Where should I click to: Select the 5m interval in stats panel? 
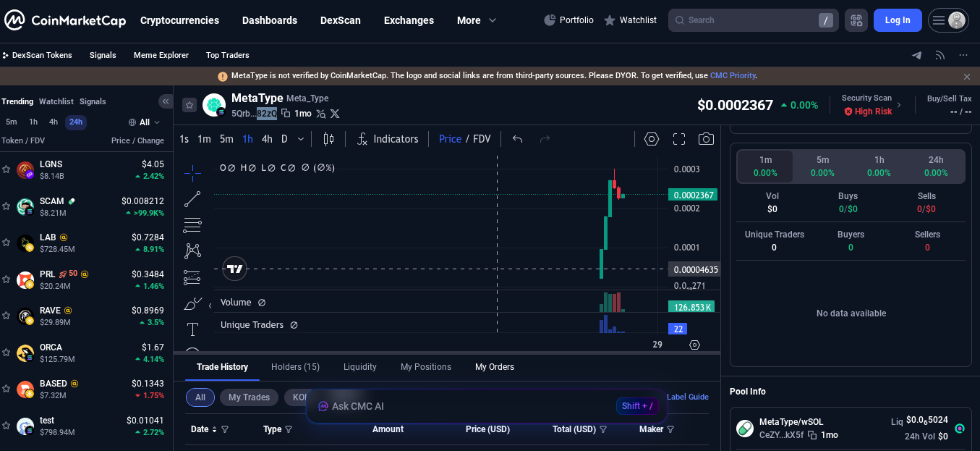coord(822,166)
